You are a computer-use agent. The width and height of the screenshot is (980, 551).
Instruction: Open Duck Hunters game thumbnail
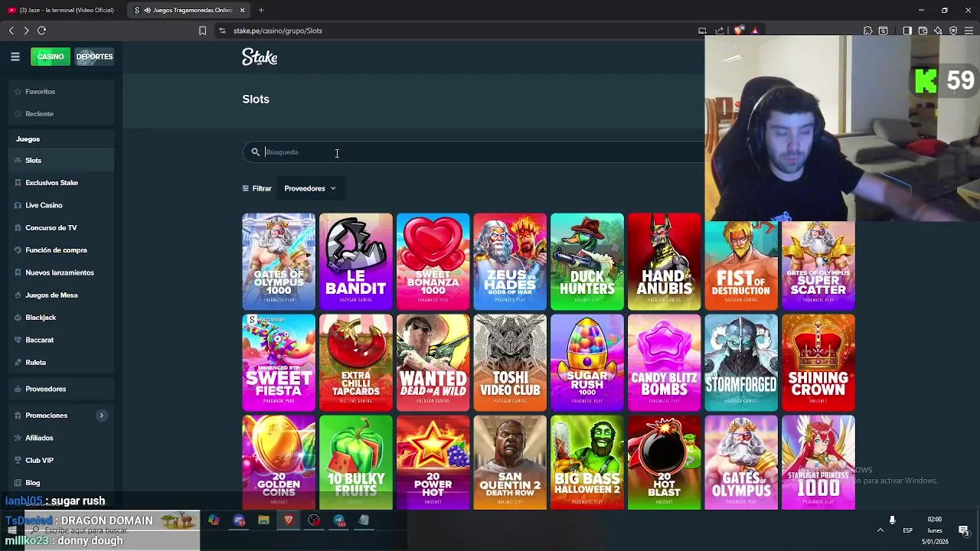587,262
